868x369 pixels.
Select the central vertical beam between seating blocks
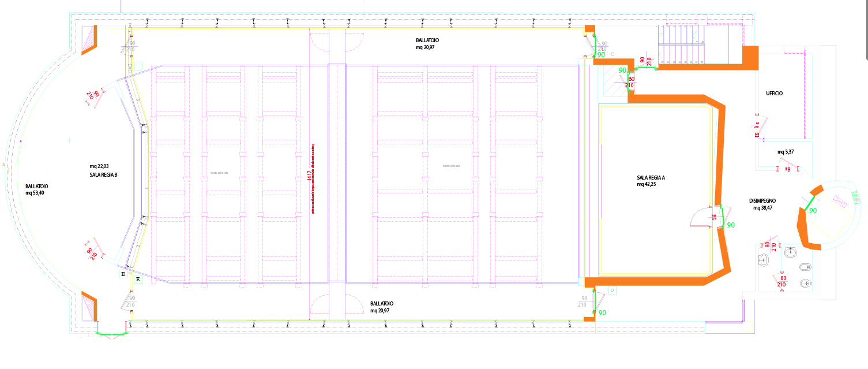337,173
